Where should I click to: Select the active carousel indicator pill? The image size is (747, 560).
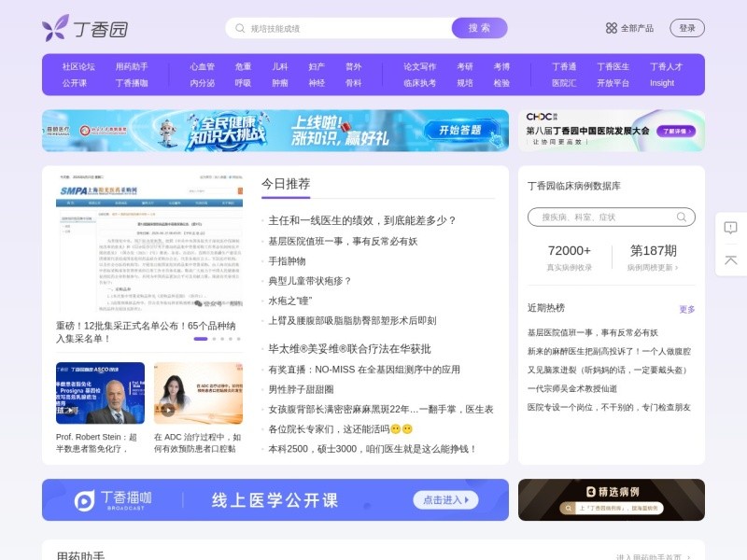[201, 339]
